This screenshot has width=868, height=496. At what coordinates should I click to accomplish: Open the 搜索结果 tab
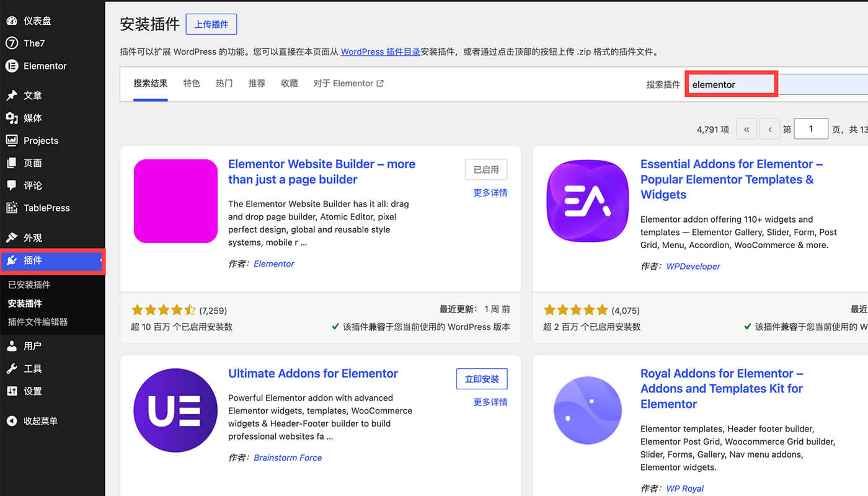click(151, 84)
